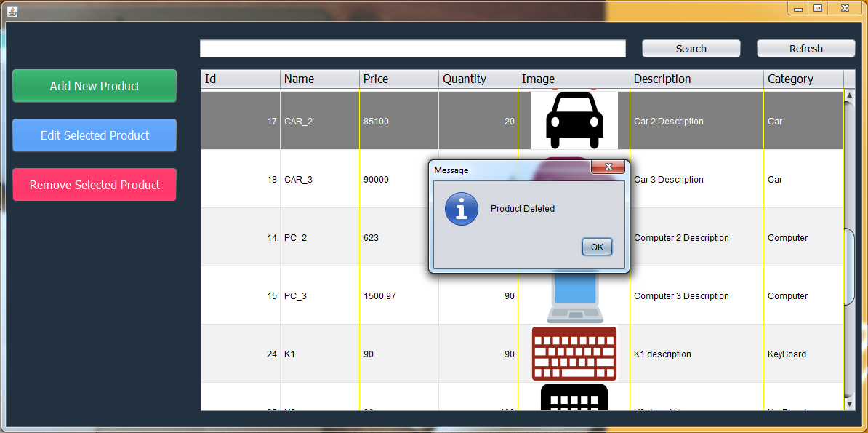This screenshot has height=433, width=868.
Task: Click Add New Product
Action: [x=94, y=85]
